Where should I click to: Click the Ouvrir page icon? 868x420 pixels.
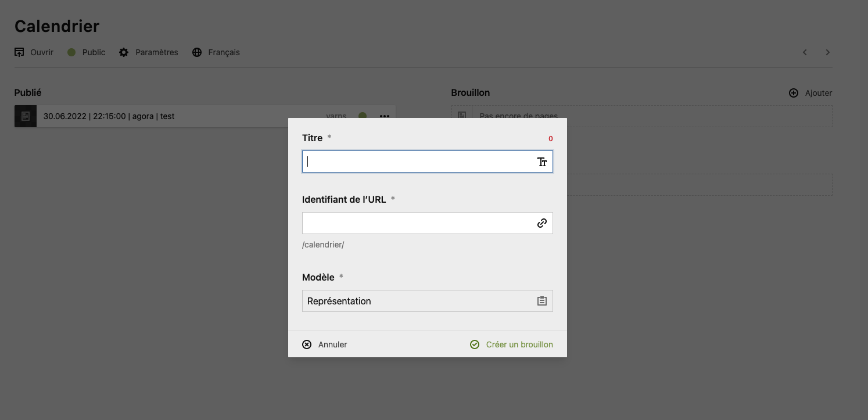click(x=20, y=52)
